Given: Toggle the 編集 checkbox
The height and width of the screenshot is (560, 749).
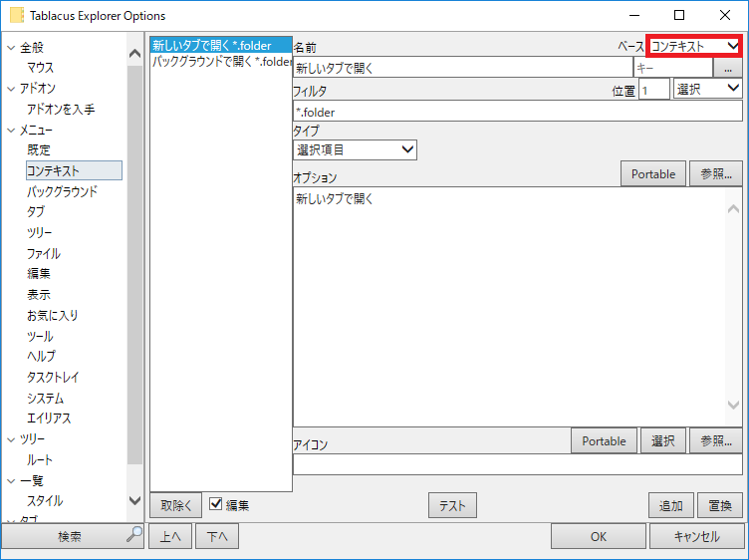Looking at the screenshot, I should 216,503.
